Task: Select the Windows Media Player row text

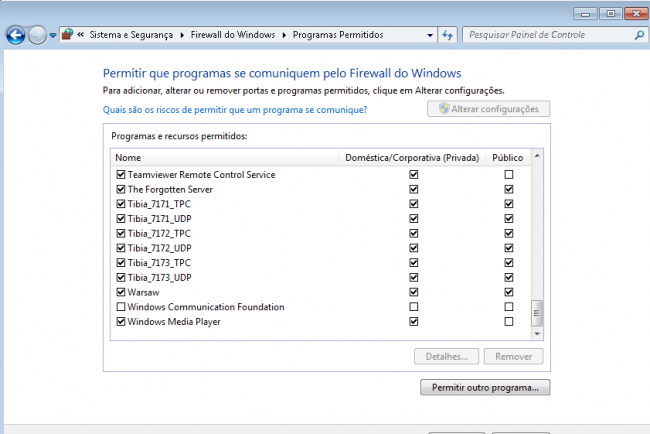Action: (174, 322)
